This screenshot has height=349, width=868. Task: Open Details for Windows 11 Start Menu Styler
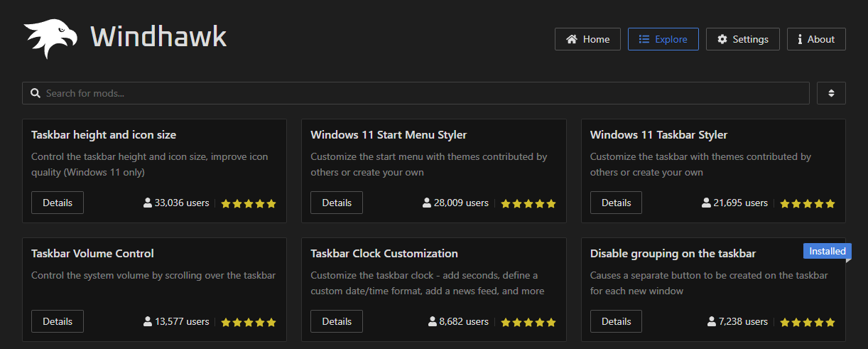(337, 203)
